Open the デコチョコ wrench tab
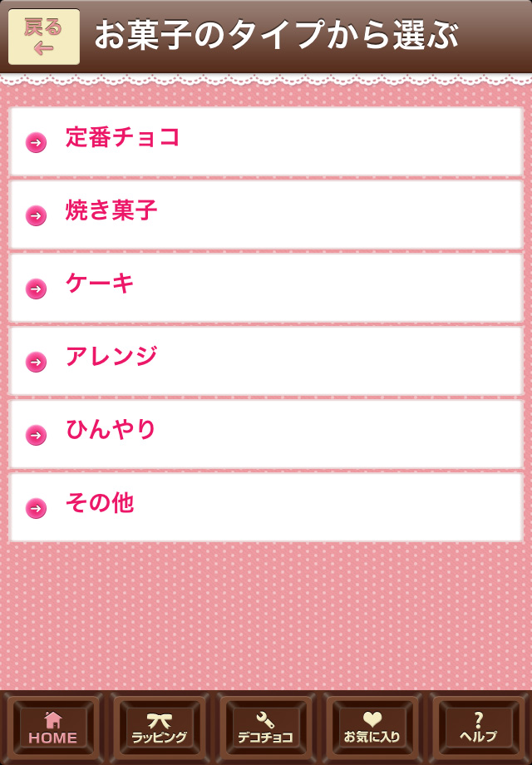 coord(266,728)
